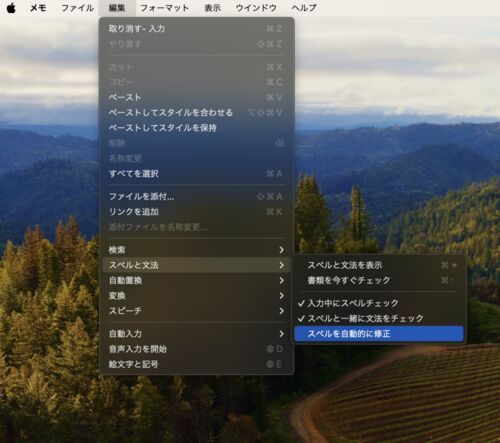Choose リンクを追加

[x=196, y=212]
